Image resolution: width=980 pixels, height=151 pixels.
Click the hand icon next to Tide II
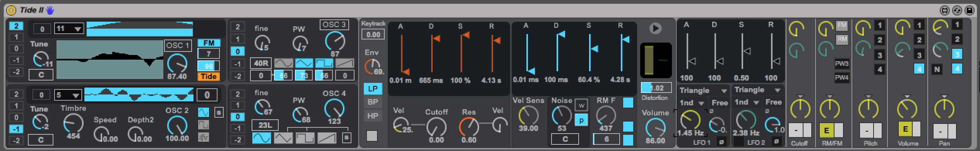pyautogui.click(x=50, y=10)
